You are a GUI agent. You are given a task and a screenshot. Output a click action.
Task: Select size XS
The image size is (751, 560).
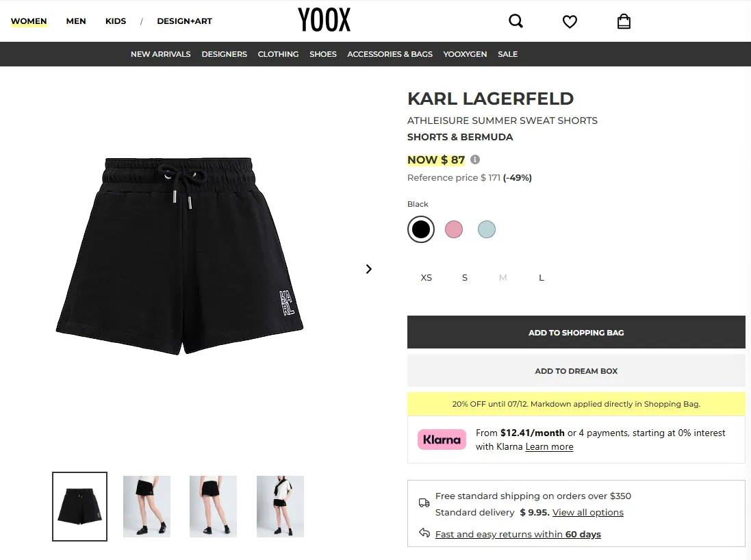(427, 278)
